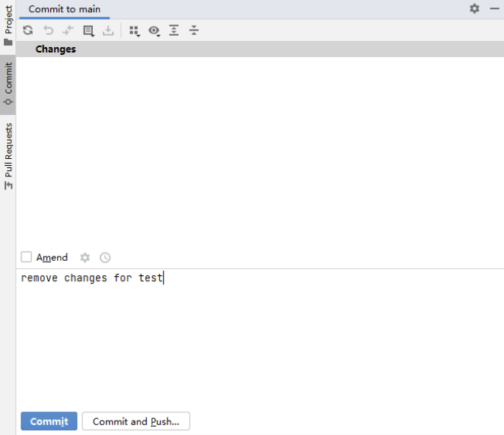Open the tool window gear settings

(x=474, y=8)
